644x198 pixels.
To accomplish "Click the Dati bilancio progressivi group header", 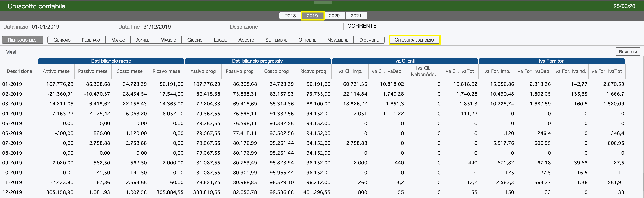I will pos(258,61).
